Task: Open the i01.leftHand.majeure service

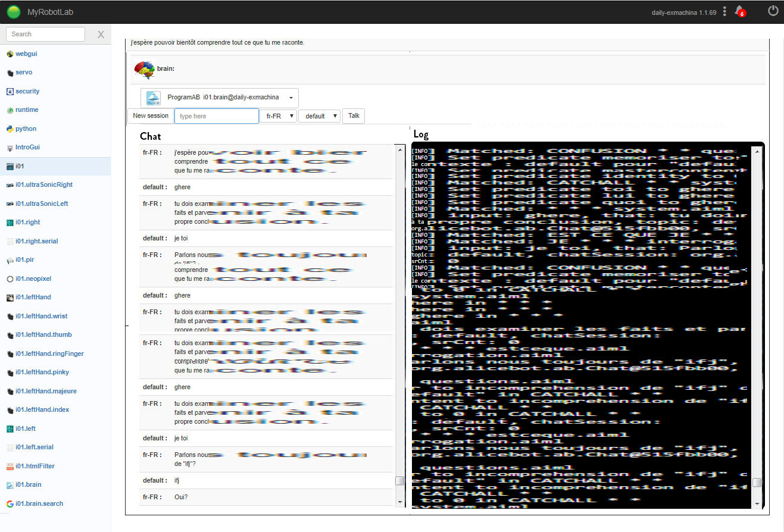Action: coord(46,391)
